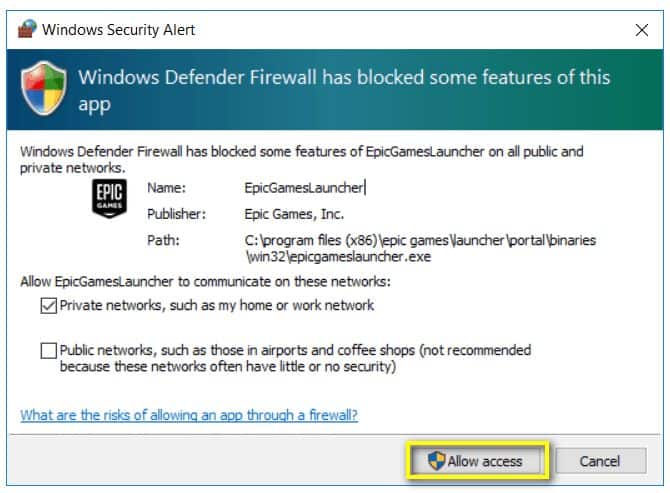670x493 pixels.
Task: Click the shield icon on Allow access button
Action: click(x=436, y=461)
